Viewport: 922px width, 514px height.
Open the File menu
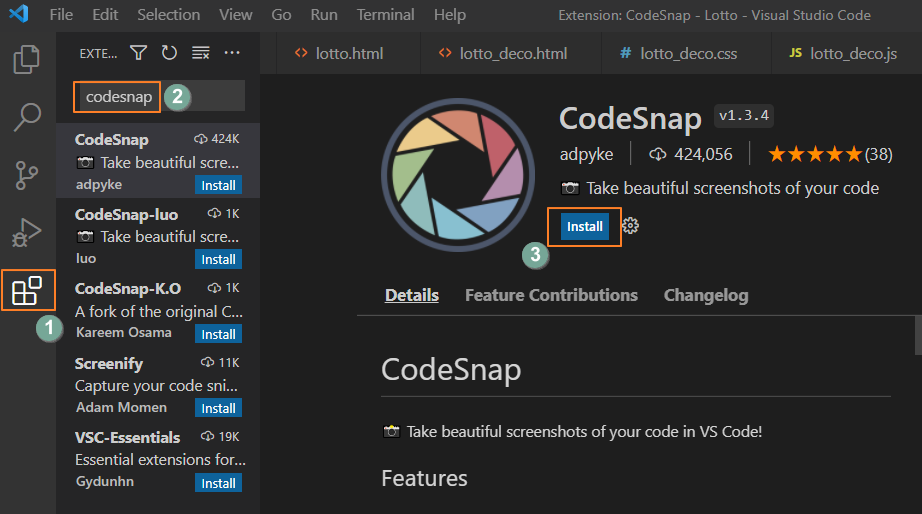[61, 15]
